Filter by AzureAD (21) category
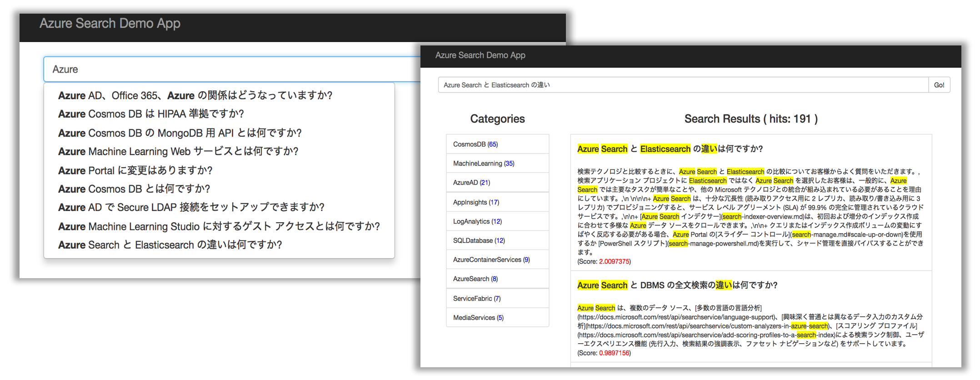 pyautogui.click(x=498, y=182)
